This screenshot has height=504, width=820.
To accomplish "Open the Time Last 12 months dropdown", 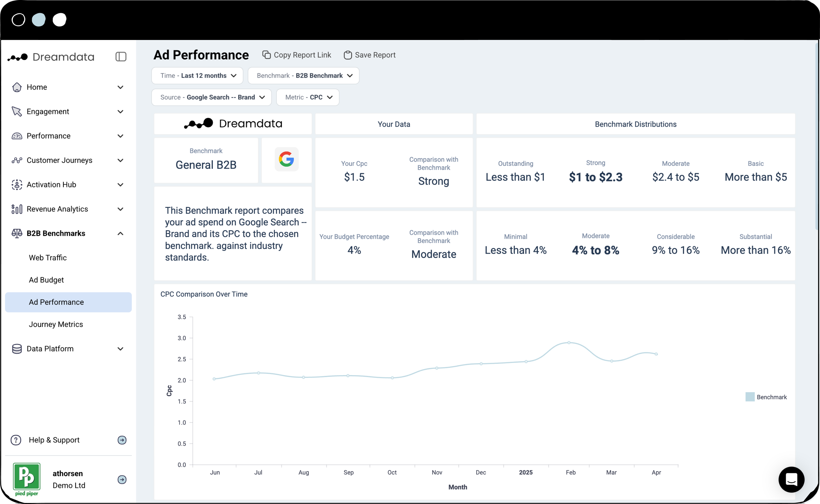I will point(197,76).
